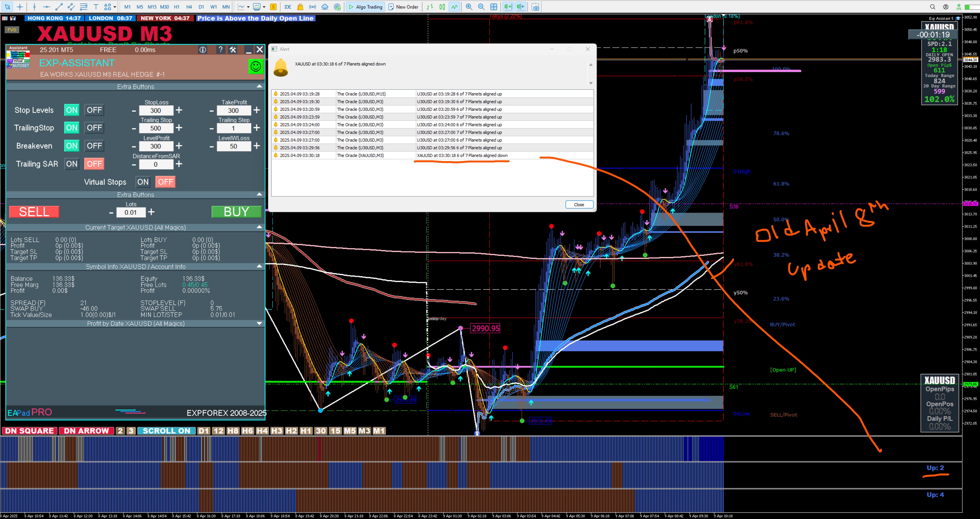This screenshot has width=980, height=519.
Task: Switch to H4 timeframe in toolbar
Action: (x=189, y=7)
